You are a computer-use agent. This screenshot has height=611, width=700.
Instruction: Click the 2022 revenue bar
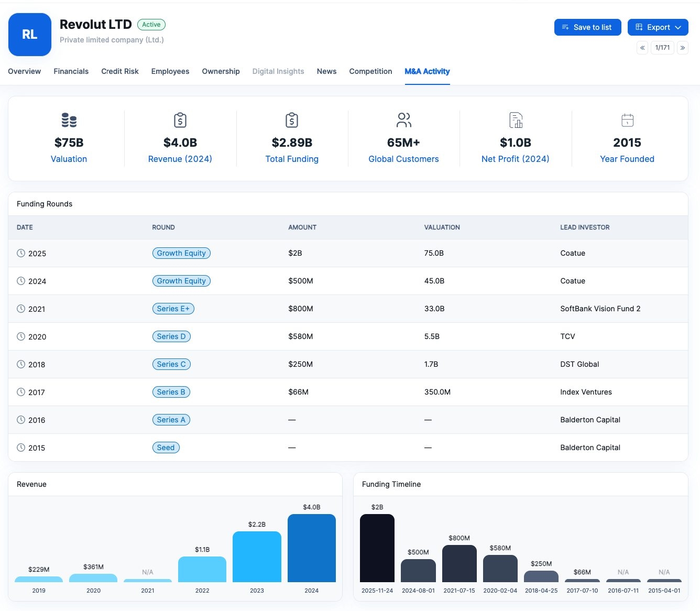pyautogui.click(x=202, y=569)
